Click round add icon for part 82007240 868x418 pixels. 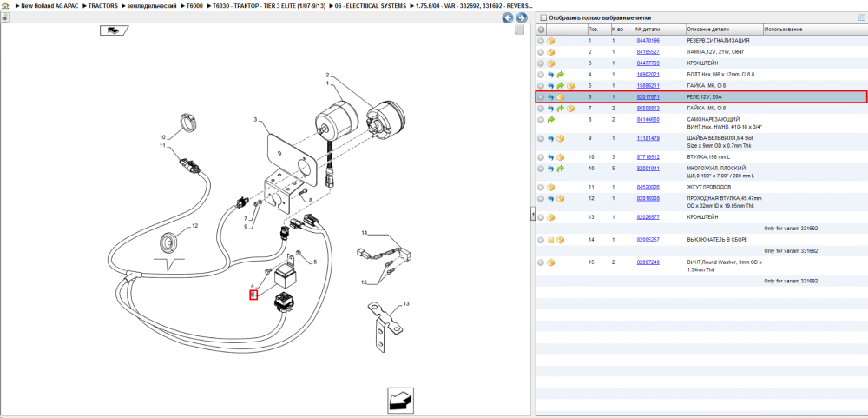click(x=541, y=262)
